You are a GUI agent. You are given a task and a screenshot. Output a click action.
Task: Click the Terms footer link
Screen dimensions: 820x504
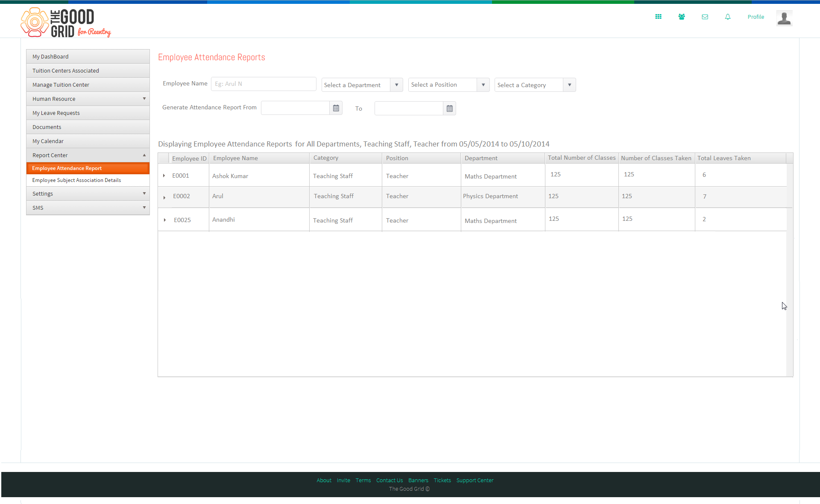(363, 481)
